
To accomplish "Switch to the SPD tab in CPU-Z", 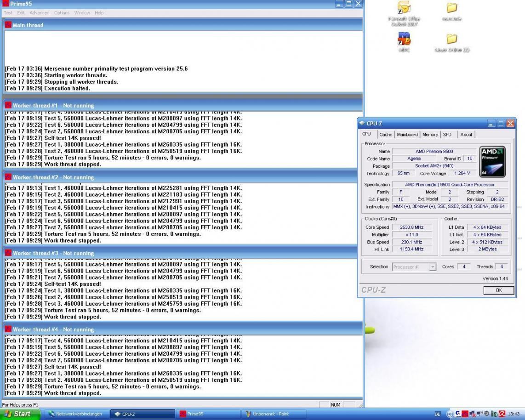I will (447, 135).
